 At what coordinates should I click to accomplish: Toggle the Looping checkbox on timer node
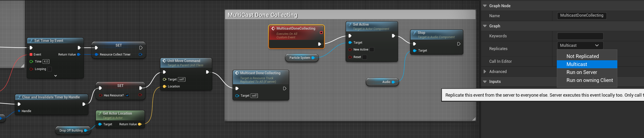(x=50, y=69)
